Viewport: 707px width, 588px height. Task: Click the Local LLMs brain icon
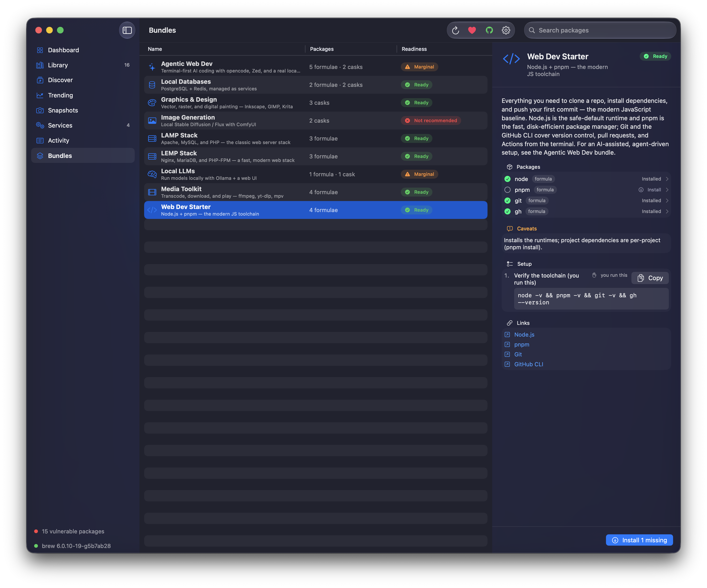pyautogui.click(x=152, y=174)
